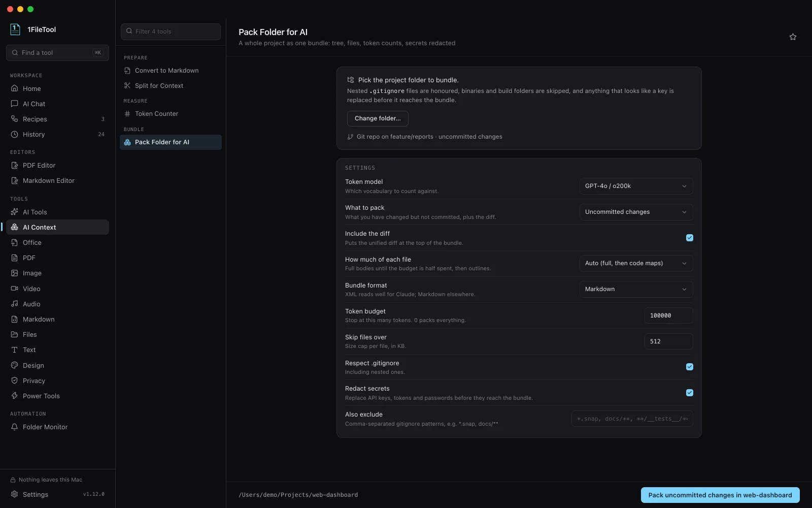Click the Settings gear icon

click(15, 494)
